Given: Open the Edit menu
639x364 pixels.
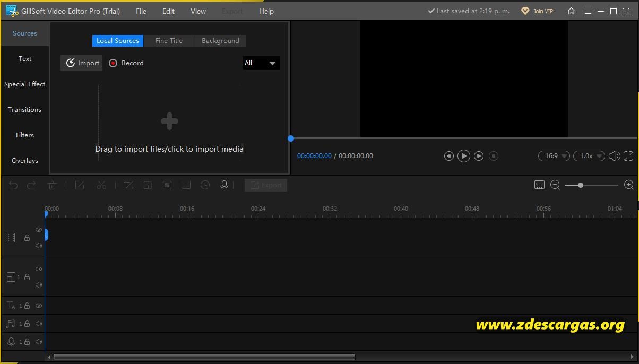Looking at the screenshot, I should point(168,11).
